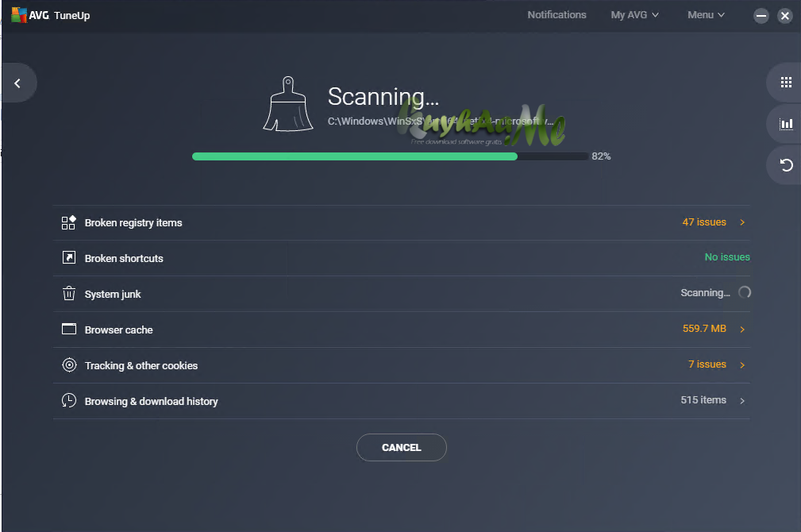Viewport: 801px width, 532px height.
Task: Click the rescue center undo icon
Action: [x=786, y=165]
